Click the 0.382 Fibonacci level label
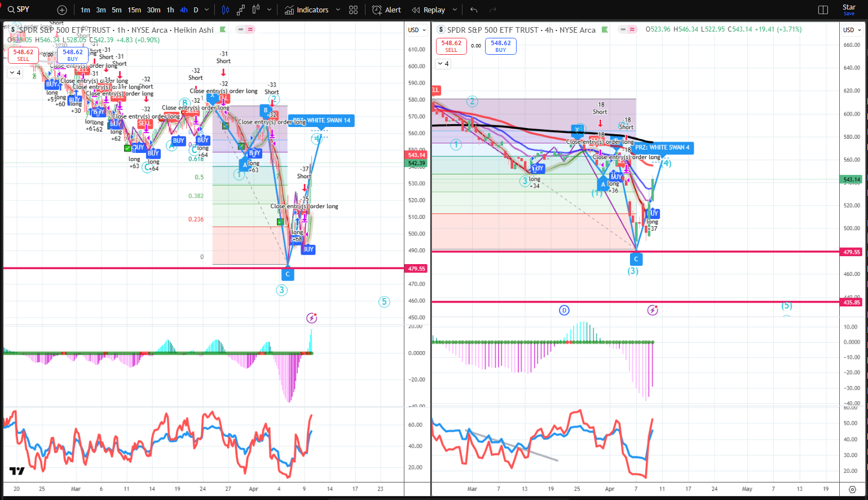 196,196
